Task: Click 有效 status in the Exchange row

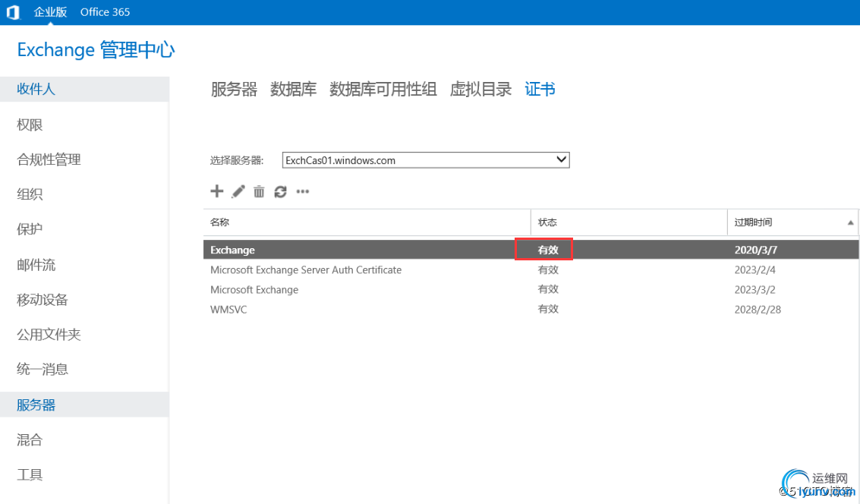Action: [x=548, y=250]
